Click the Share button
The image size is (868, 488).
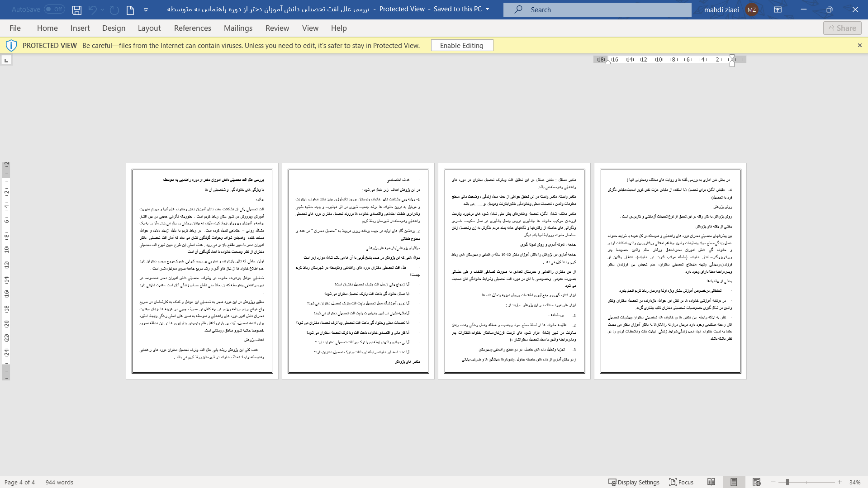click(x=842, y=28)
